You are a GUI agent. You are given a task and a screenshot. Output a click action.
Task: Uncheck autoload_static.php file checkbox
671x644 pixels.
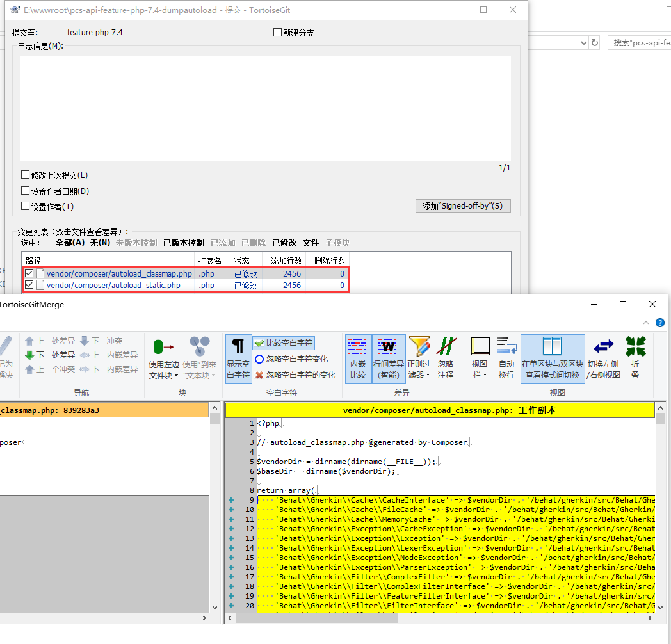29,285
